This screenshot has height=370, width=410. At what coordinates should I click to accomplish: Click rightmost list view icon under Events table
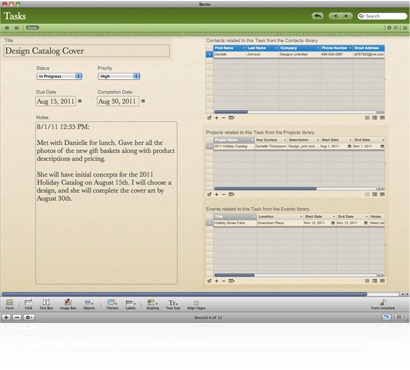point(382,281)
